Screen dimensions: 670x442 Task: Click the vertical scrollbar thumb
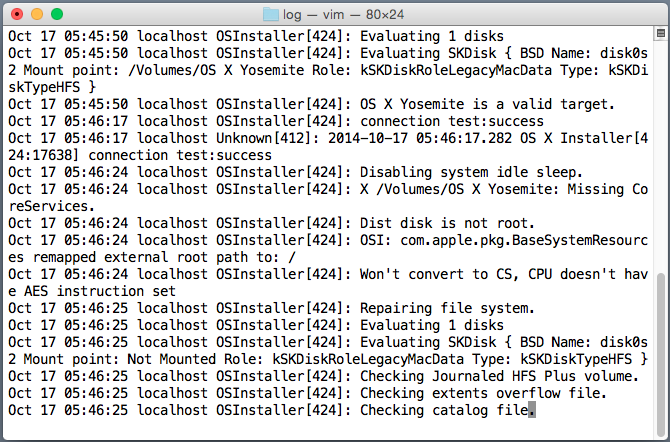coord(661,353)
